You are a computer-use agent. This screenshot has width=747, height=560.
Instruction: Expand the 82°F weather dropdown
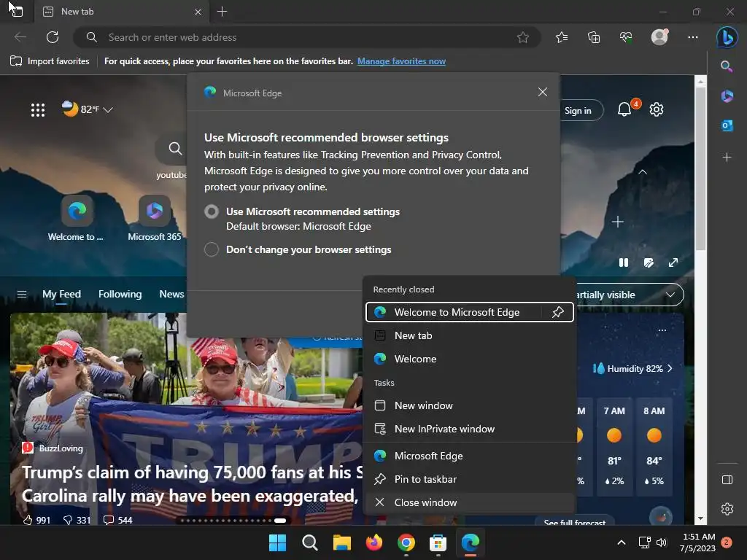(108, 110)
